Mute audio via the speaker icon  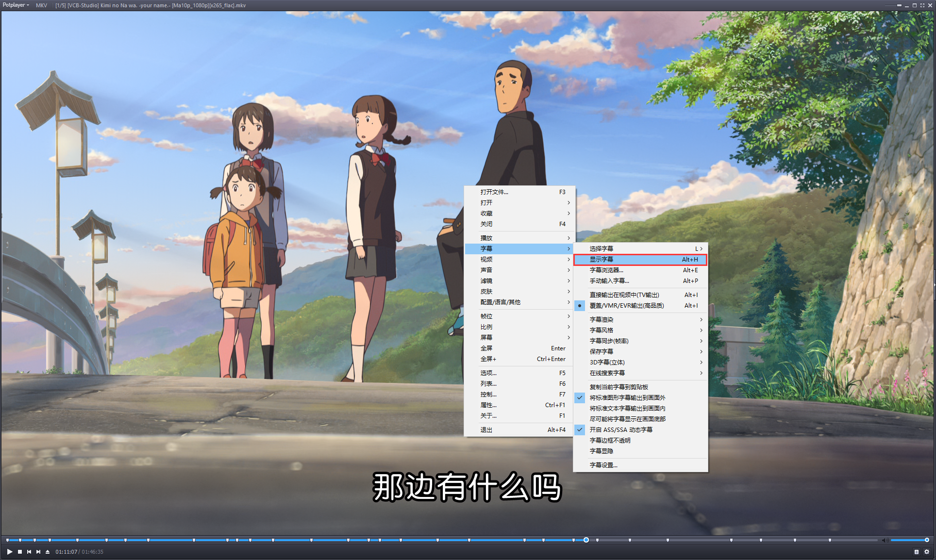tap(886, 540)
